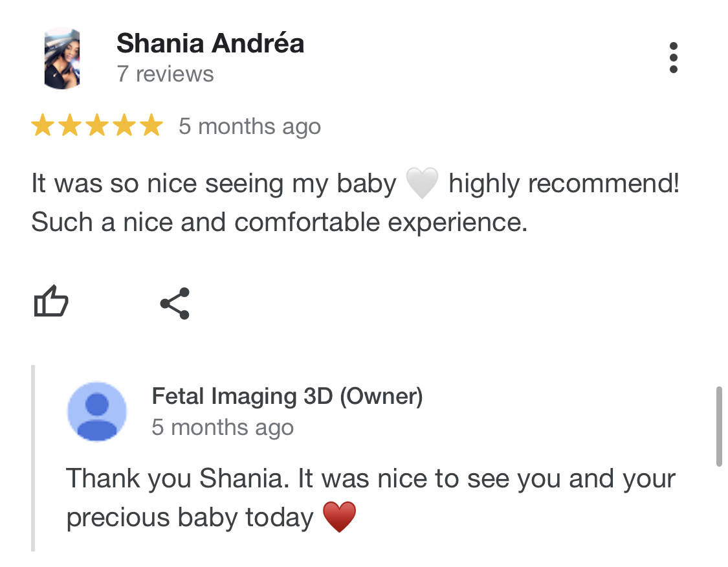This screenshot has height=567, width=728.
Task: Open Shania Andréa's reviewer name link
Action: 210,44
